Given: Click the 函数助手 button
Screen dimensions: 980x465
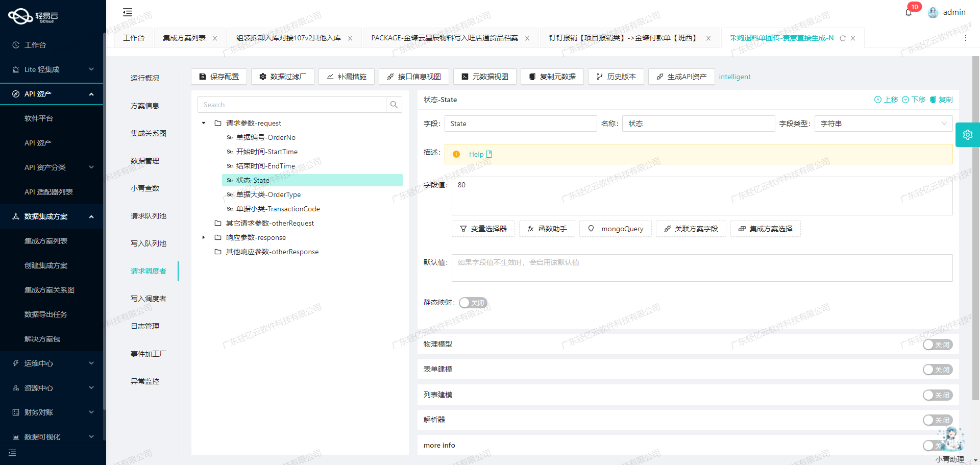Looking at the screenshot, I should click(x=547, y=229).
